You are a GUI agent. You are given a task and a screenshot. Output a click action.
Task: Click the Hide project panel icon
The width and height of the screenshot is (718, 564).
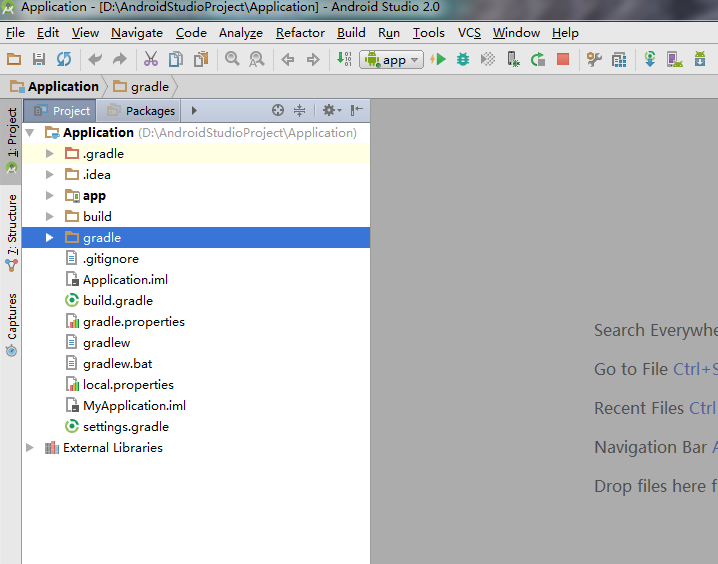[357, 110]
